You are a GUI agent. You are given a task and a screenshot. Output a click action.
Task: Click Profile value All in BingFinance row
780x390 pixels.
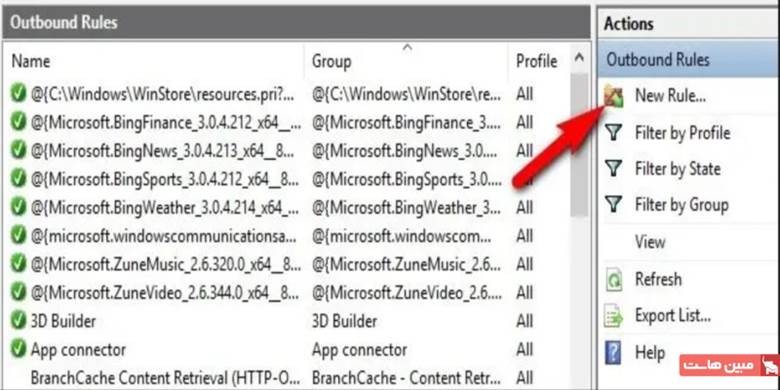(524, 122)
